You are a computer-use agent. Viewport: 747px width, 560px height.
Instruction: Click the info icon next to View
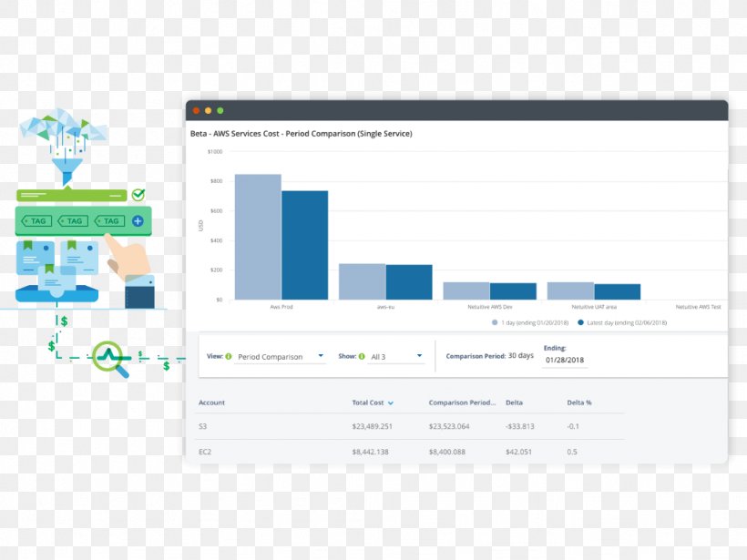[x=228, y=356]
